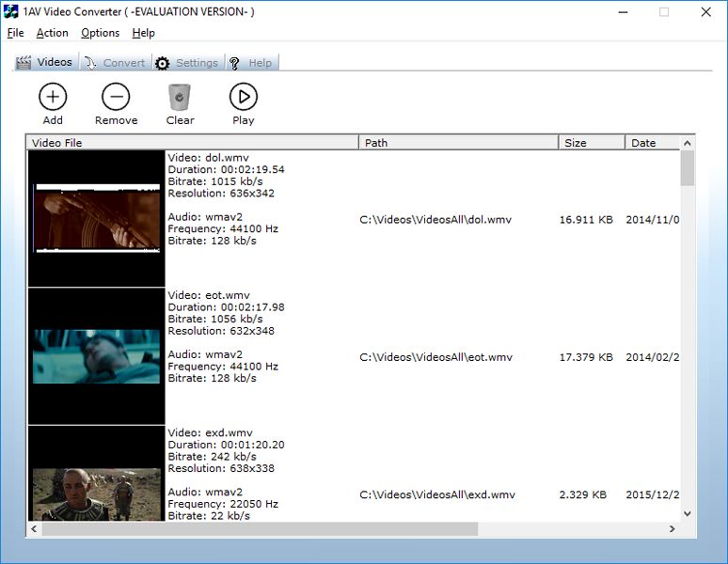Viewport: 728px width, 564px height.
Task: Open the File menu
Action: [15, 33]
